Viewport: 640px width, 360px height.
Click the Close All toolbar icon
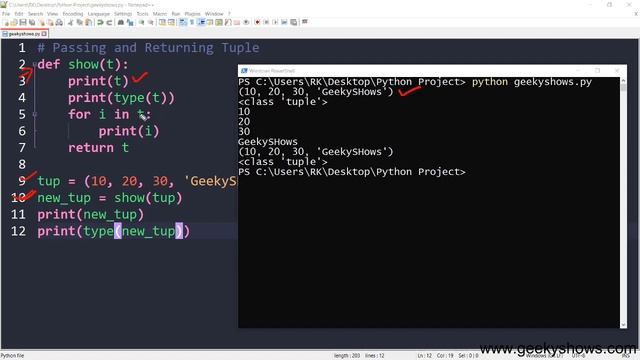(50, 22)
